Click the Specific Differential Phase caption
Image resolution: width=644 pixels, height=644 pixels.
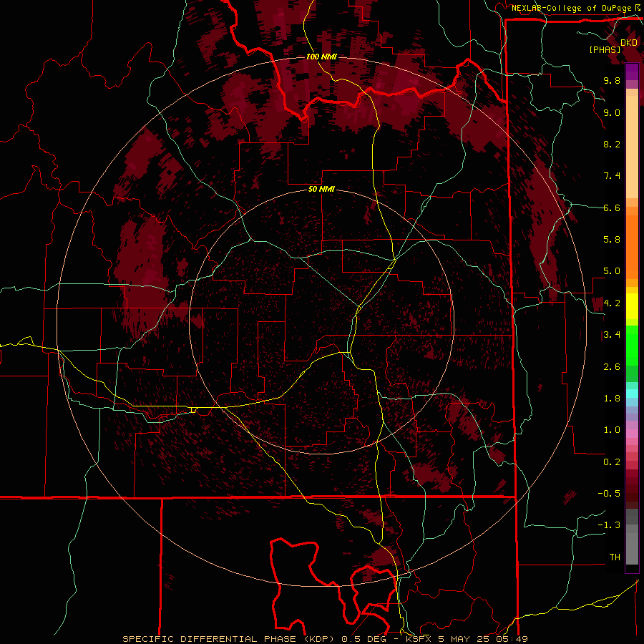point(325,639)
